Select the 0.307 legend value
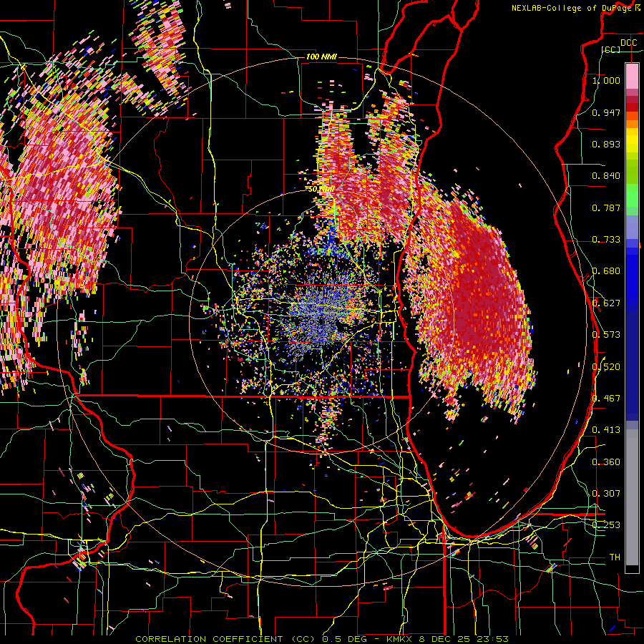The width and height of the screenshot is (644, 644). [606, 494]
